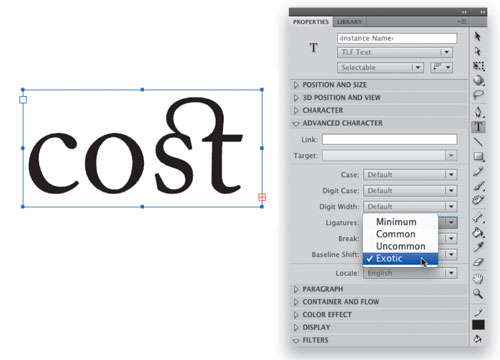This screenshot has width=500, height=360.
Task: Open the Digit Case dropdown
Action: point(410,191)
